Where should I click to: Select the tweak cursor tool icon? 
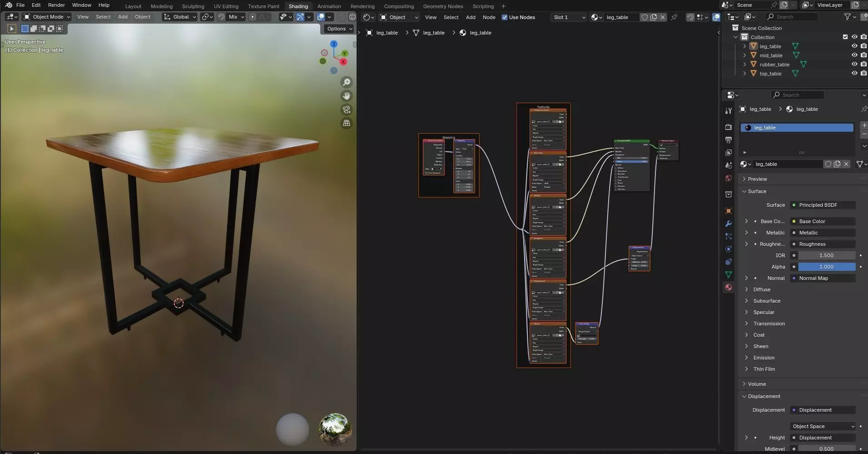point(12,29)
